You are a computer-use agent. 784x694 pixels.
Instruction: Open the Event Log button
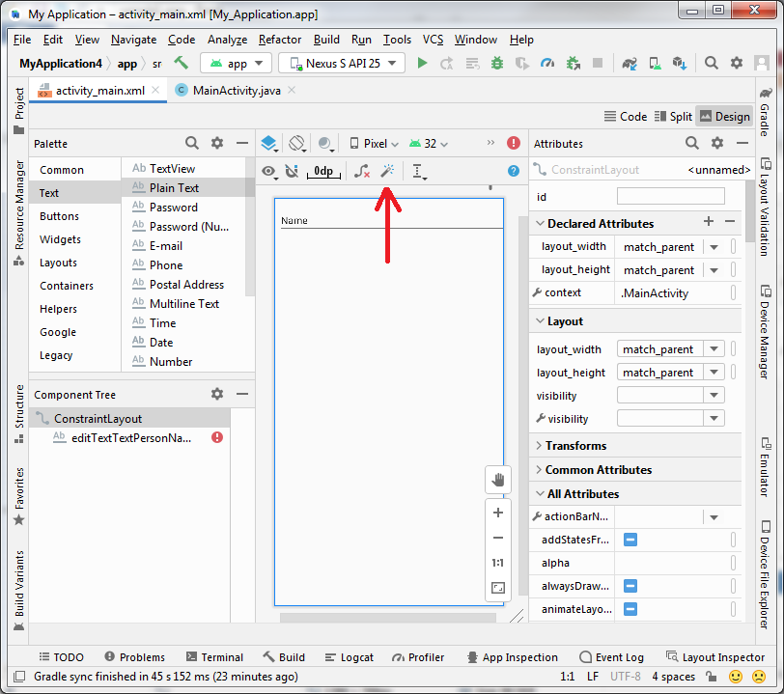(x=611, y=657)
